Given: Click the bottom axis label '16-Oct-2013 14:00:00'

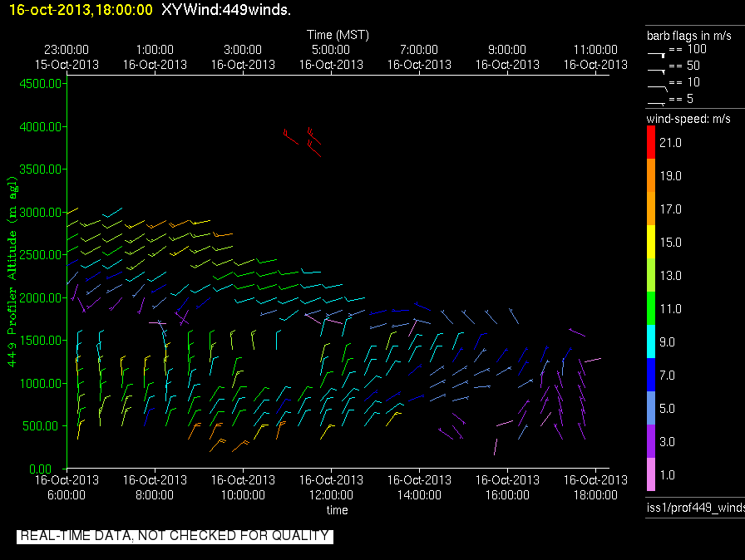Looking at the screenshot, I should pos(419,488).
